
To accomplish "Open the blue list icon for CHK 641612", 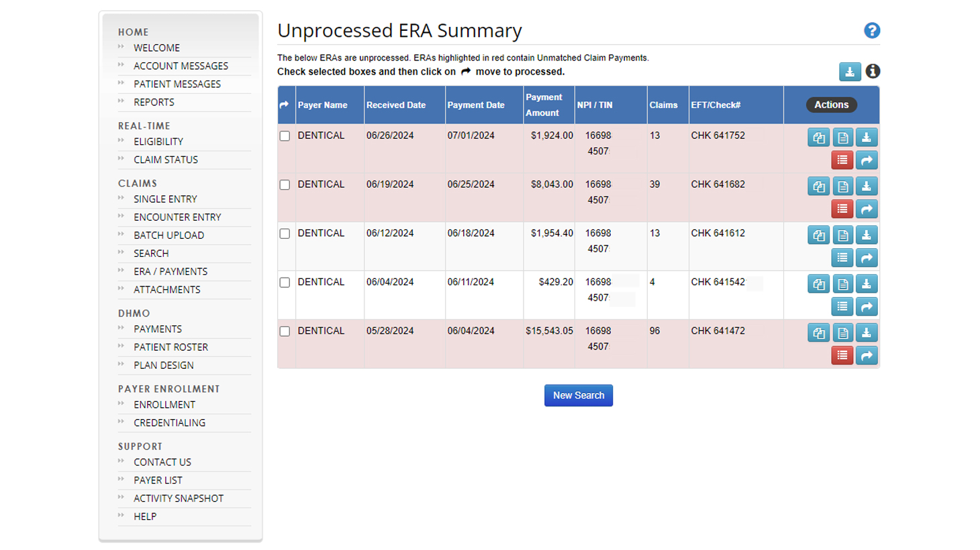I will coord(842,258).
